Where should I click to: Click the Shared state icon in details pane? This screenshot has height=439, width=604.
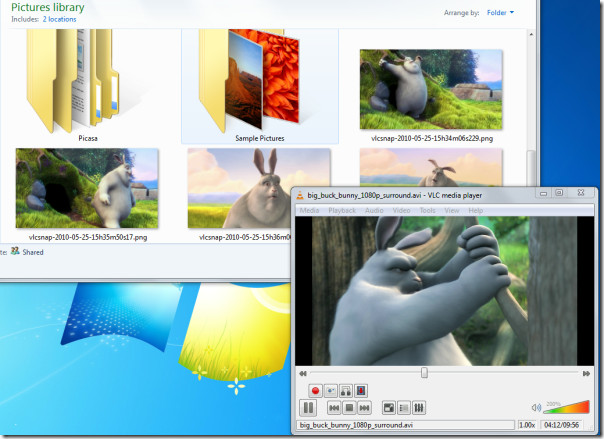[x=15, y=251]
